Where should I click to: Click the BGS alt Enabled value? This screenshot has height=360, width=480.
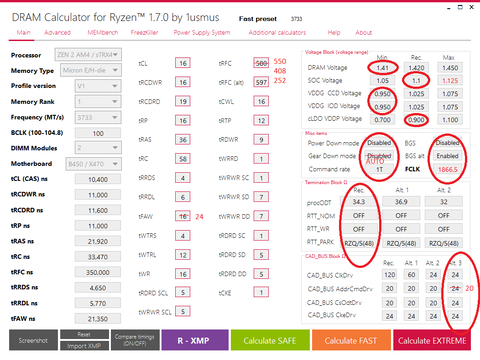click(x=448, y=156)
